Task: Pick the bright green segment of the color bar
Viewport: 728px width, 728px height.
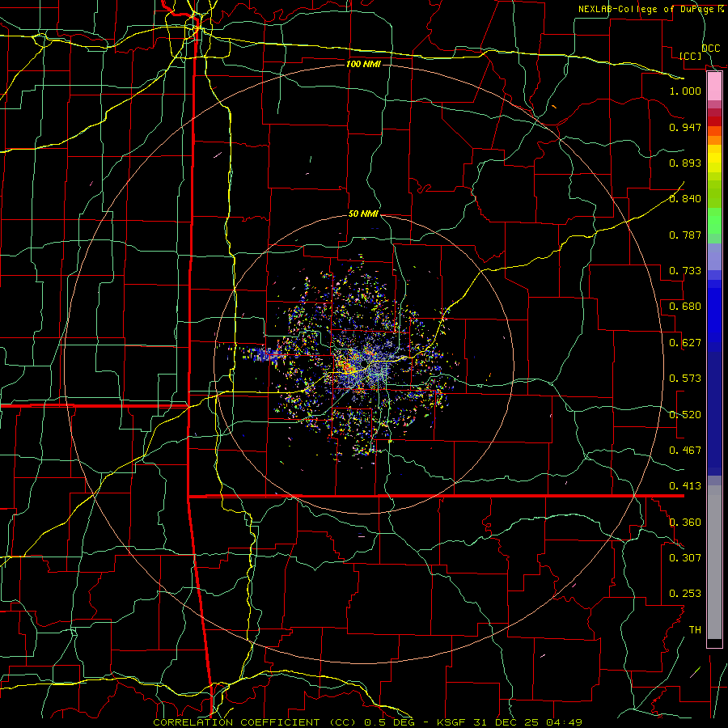Action: pos(714,221)
